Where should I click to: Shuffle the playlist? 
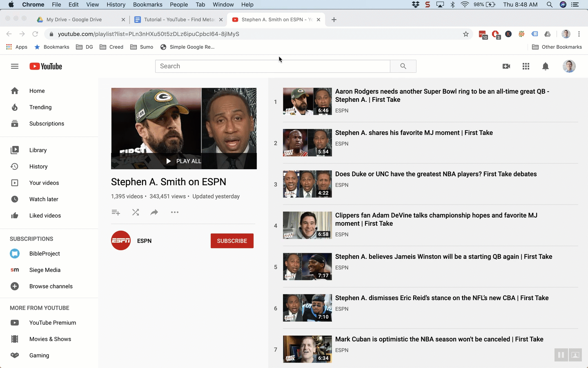pyautogui.click(x=136, y=212)
